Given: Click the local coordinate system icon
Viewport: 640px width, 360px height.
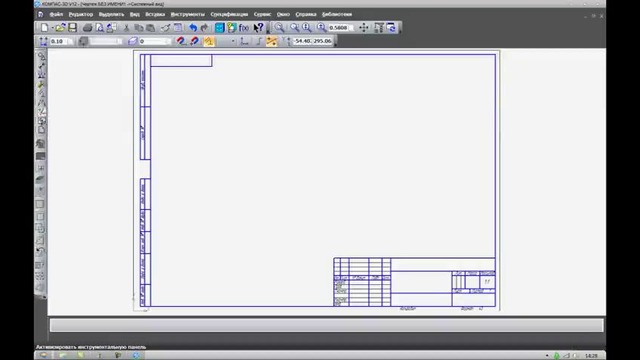Looking at the screenshot, I should (244, 41).
